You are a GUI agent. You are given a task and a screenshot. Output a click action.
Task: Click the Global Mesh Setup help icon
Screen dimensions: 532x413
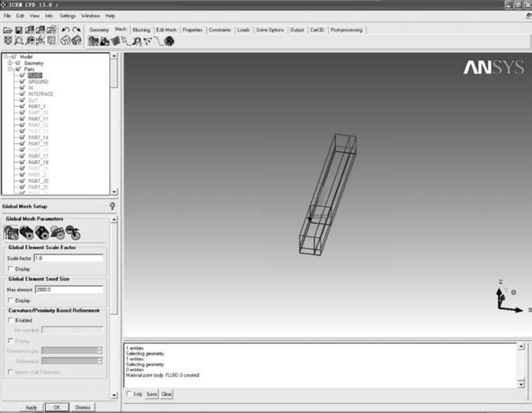click(x=112, y=206)
